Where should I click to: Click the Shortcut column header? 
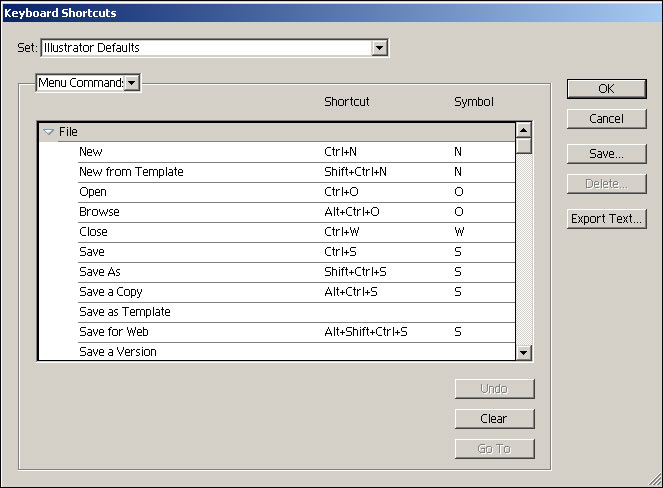point(347,102)
